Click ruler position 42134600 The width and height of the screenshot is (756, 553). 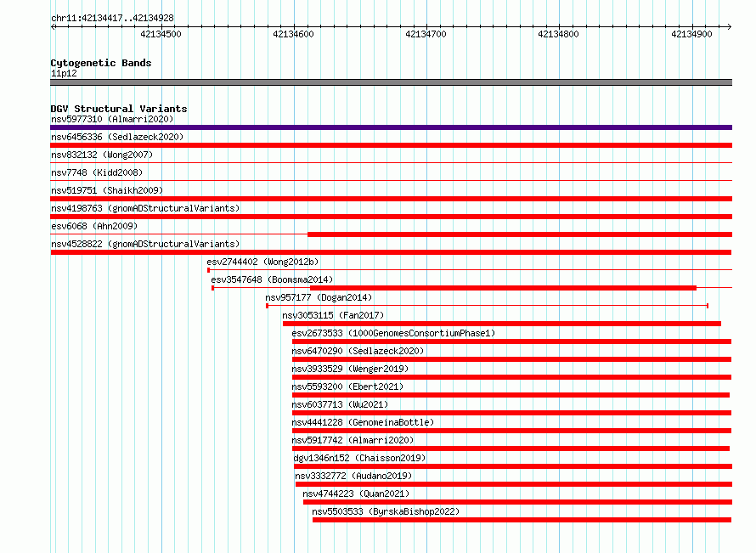tap(293, 34)
